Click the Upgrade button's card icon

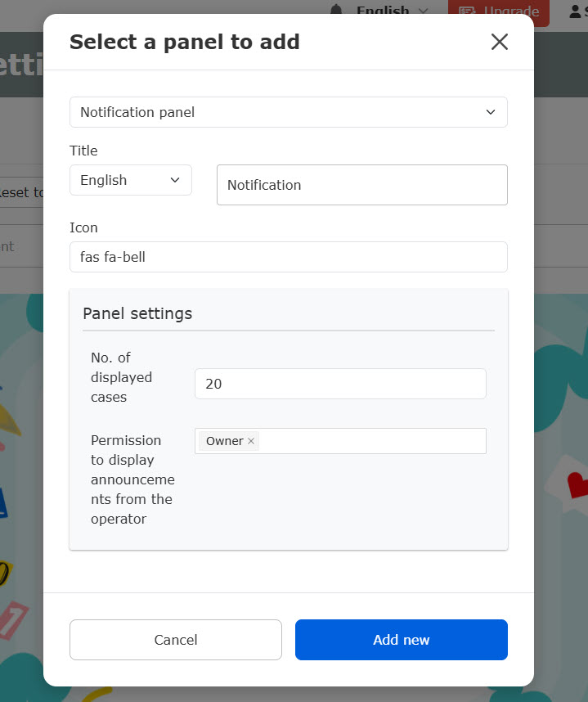pos(467,11)
